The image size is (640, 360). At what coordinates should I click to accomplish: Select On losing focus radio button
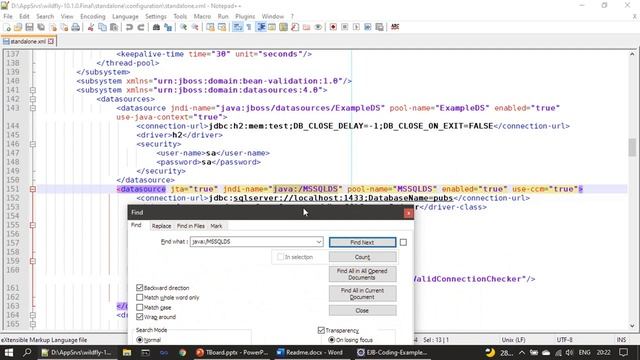[x=331, y=340]
